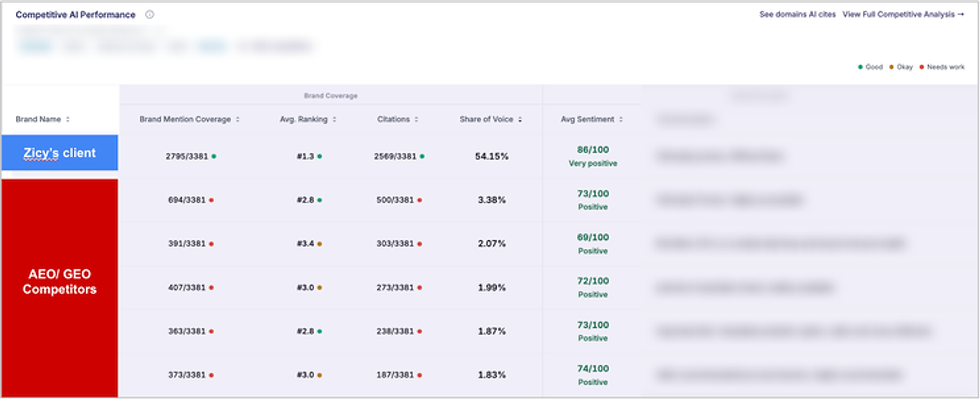Viewport: 980px width, 399px height.
Task: Click the 2795/3381 brand mention value
Action: (x=187, y=157)
